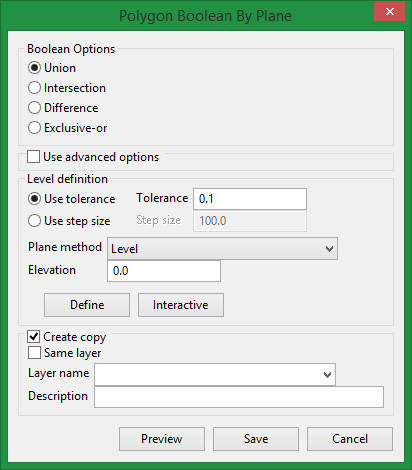Click the Interactive button
The height and width of the screenshot is (470, 412).
click(x=181, y=305)
